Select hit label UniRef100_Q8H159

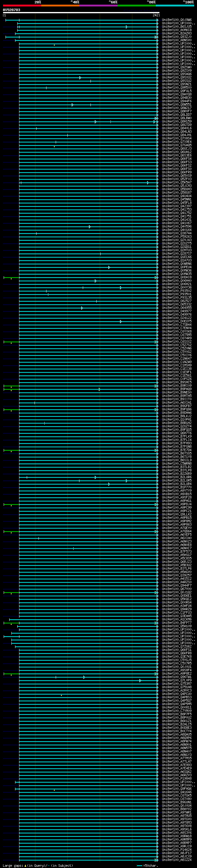click(177, 121)
